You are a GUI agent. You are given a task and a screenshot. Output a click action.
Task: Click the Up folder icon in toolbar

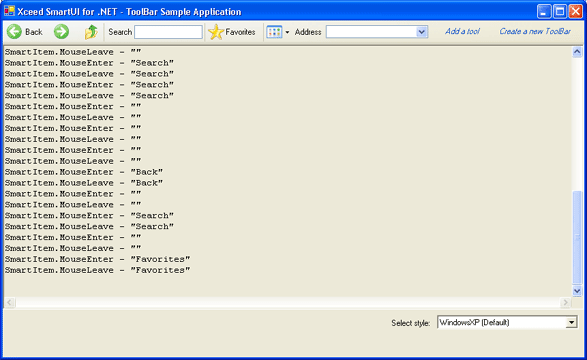click(91, 32)
